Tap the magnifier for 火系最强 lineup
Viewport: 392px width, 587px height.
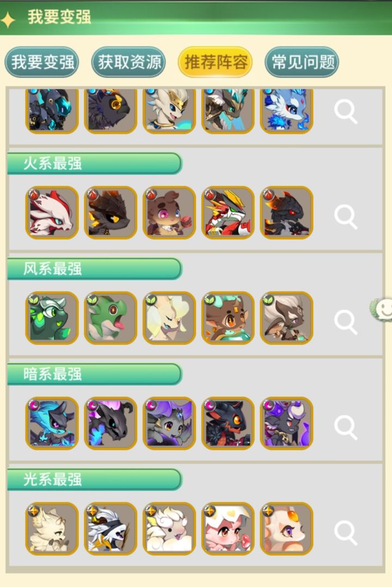tap(346, 217)
